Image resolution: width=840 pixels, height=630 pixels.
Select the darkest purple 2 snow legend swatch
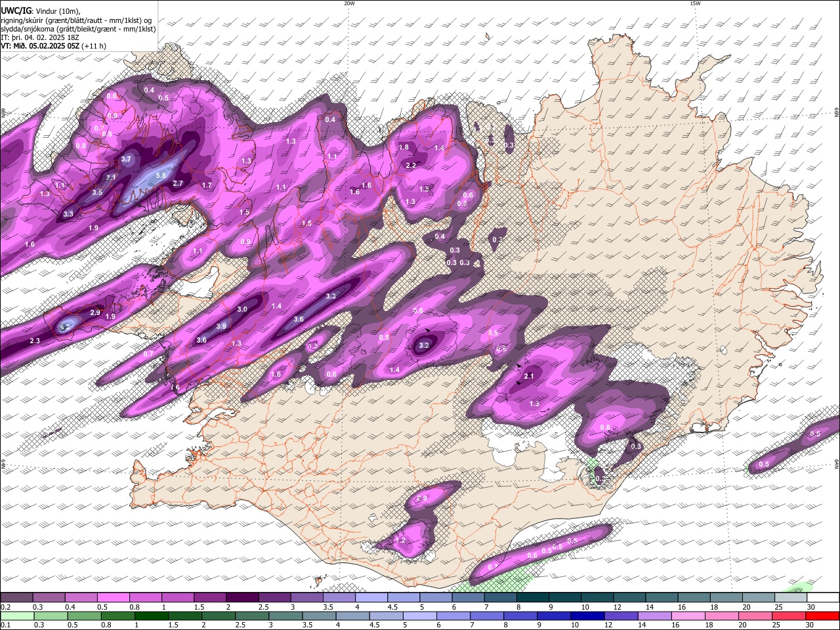[x=241, y=597]
